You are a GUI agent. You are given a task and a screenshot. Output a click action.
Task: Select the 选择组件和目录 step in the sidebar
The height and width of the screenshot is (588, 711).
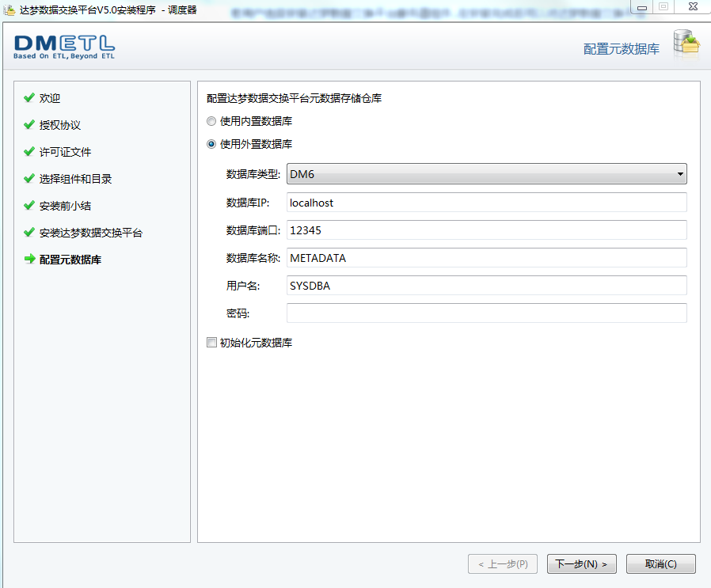(76, 179)
